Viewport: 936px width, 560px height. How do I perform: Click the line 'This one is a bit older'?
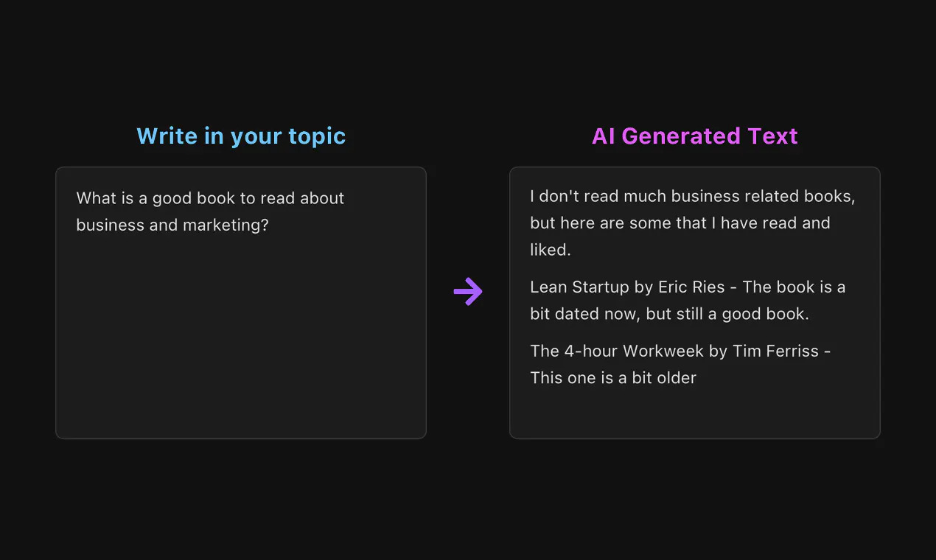(613, 378)
